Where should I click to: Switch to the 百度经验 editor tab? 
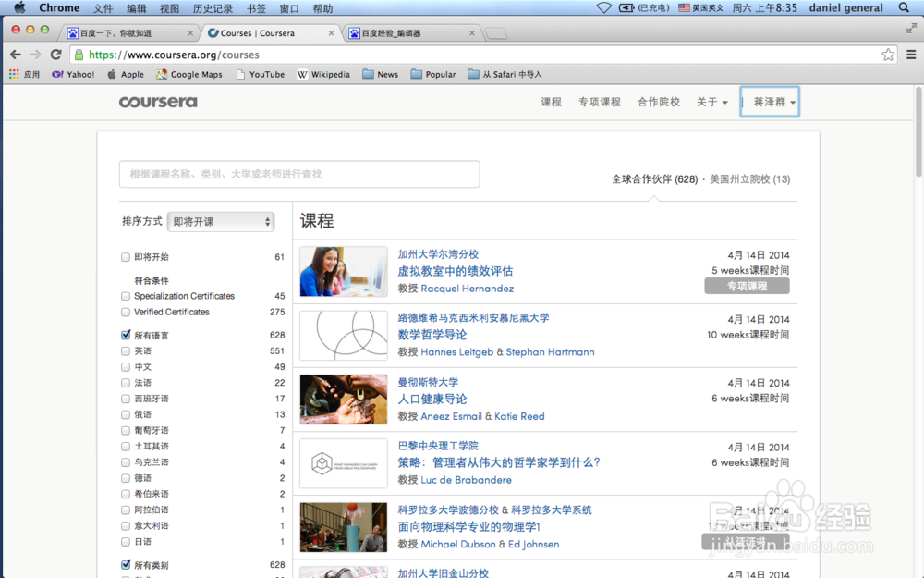click(412, 33)
